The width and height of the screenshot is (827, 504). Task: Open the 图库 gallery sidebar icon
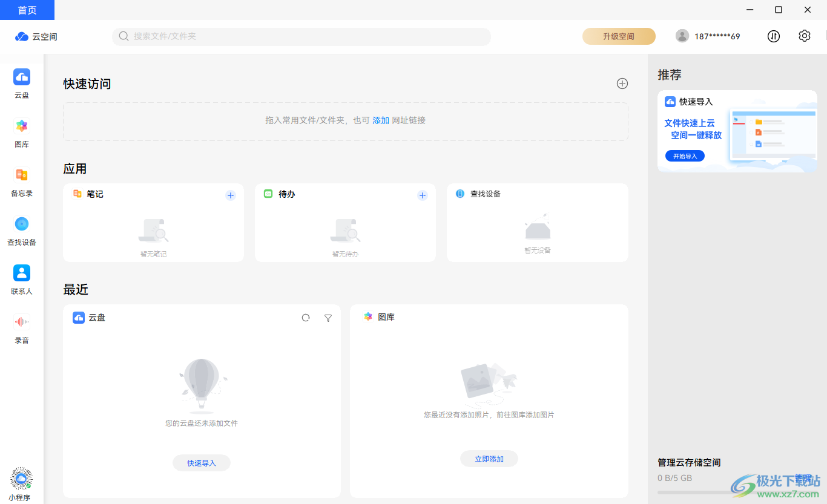click(x=22, y=126)
